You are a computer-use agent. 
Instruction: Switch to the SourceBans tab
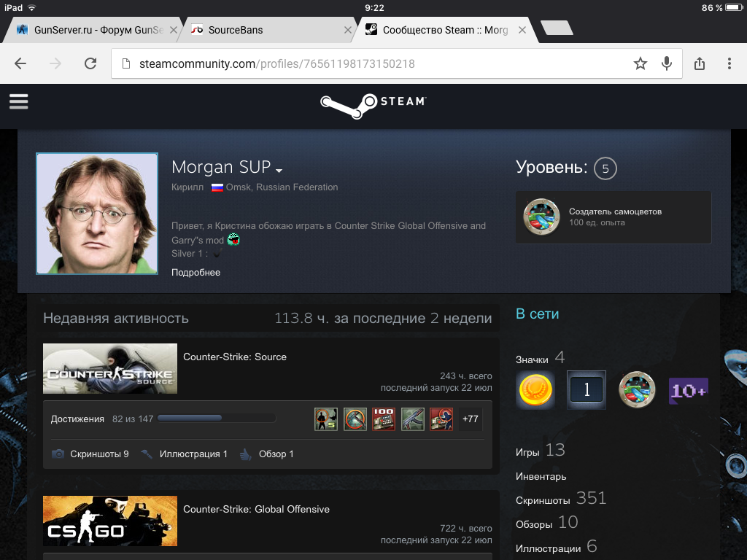(x=235, y=30)
